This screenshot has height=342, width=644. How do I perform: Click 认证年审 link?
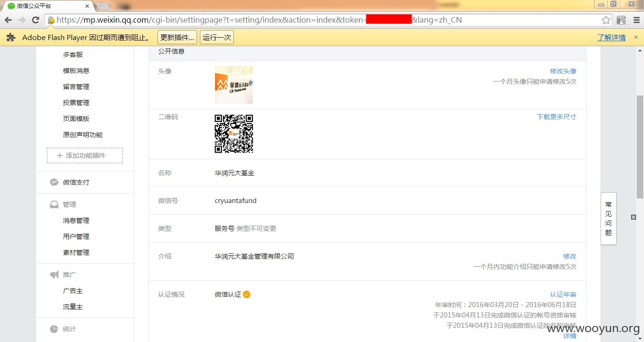(563, 294)
